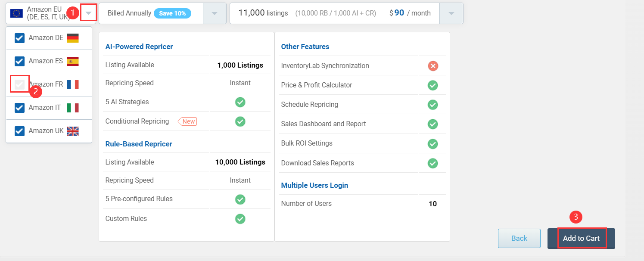Click the Custom Rules label

[x=126, y=219]
